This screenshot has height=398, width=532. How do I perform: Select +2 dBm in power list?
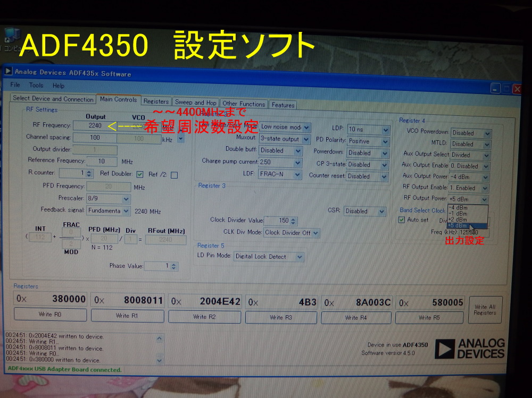tap(468, 219)
